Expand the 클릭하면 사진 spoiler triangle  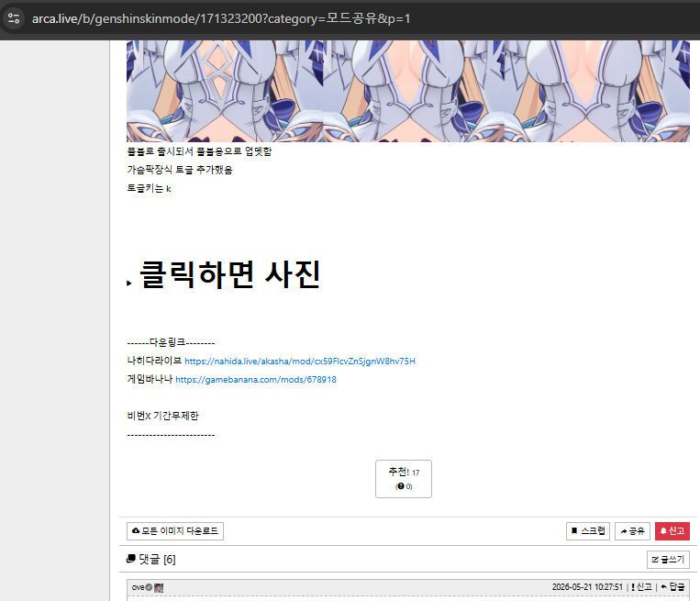129,284
